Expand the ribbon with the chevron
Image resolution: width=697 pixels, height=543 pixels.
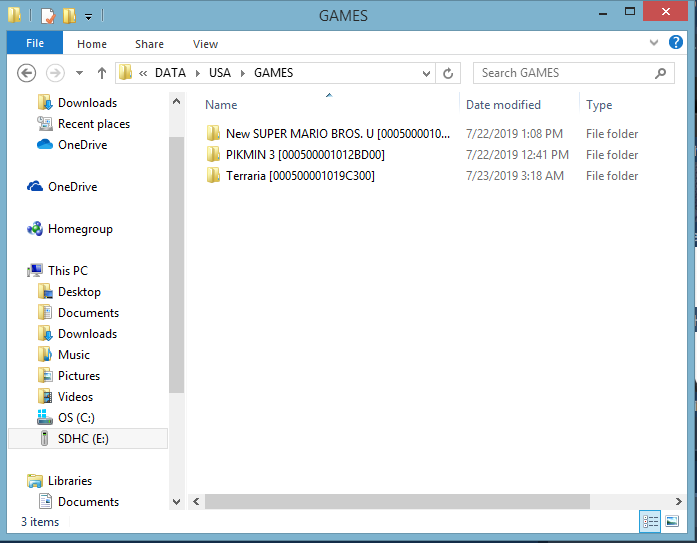(653, 43)
